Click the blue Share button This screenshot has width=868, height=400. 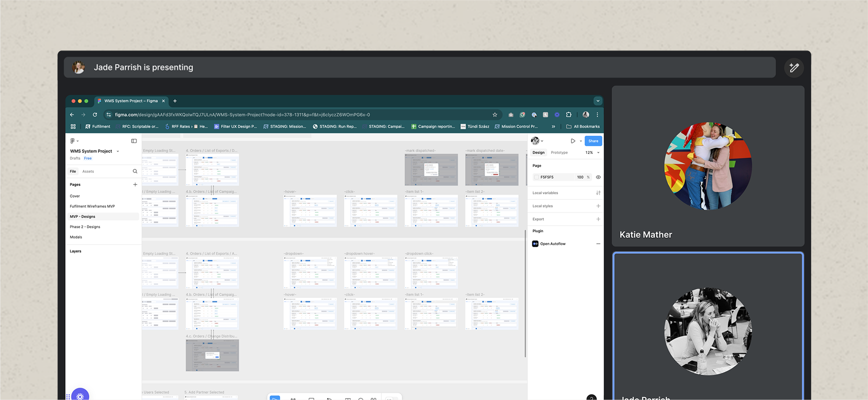coord(593,141)
